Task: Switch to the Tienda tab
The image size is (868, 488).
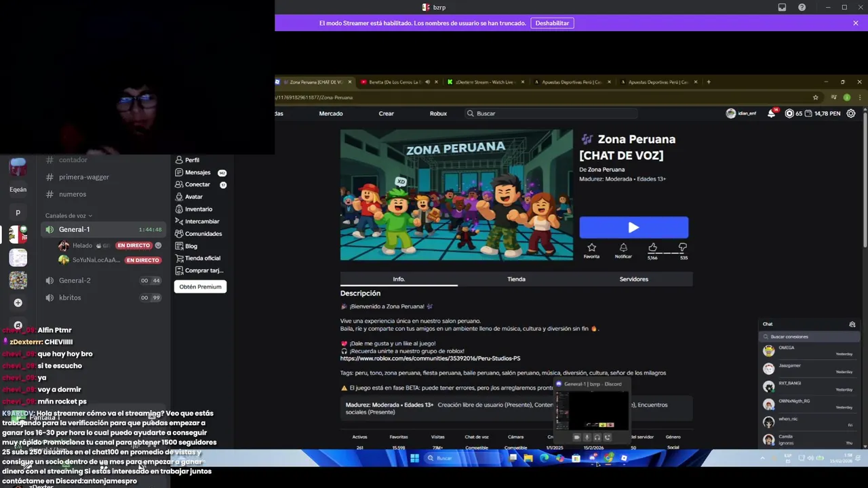Action: pos(516,279)
